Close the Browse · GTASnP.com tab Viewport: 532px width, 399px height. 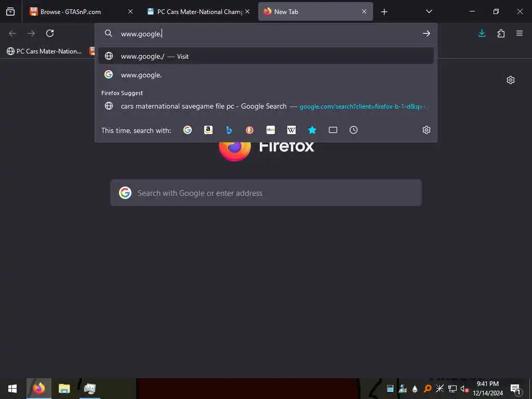coord(130,11)
